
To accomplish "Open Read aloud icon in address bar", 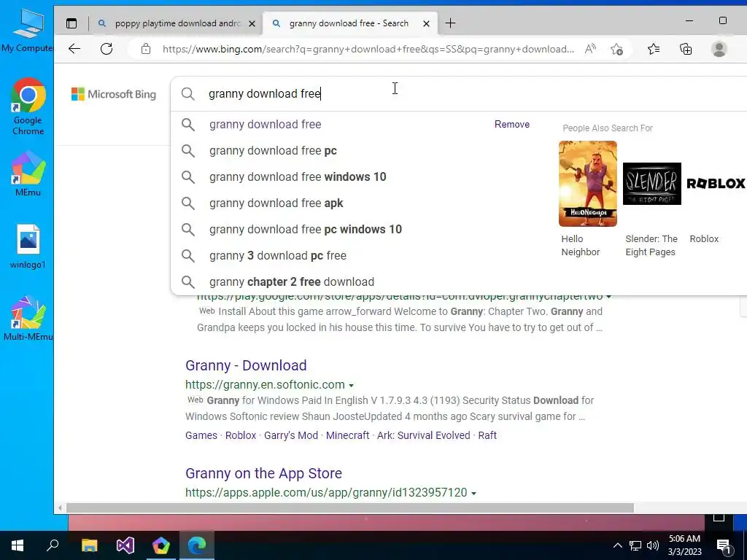I will tap(590, 49).
